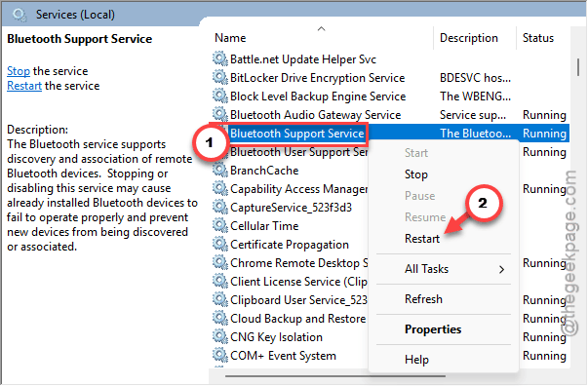Click the BranchCache service gear icon
588x386 pixels.
pyautogui.click(x=220, y=171)
